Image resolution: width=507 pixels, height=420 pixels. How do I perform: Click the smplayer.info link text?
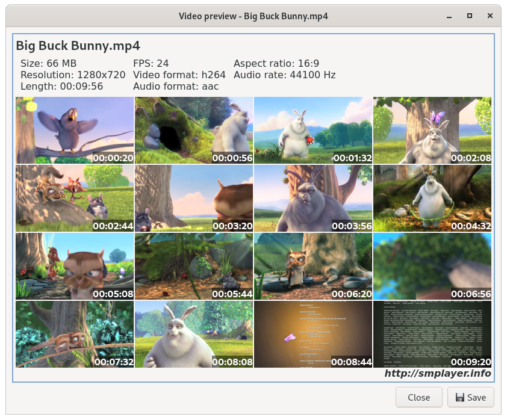pyautogui.click(x=437, y=374)
